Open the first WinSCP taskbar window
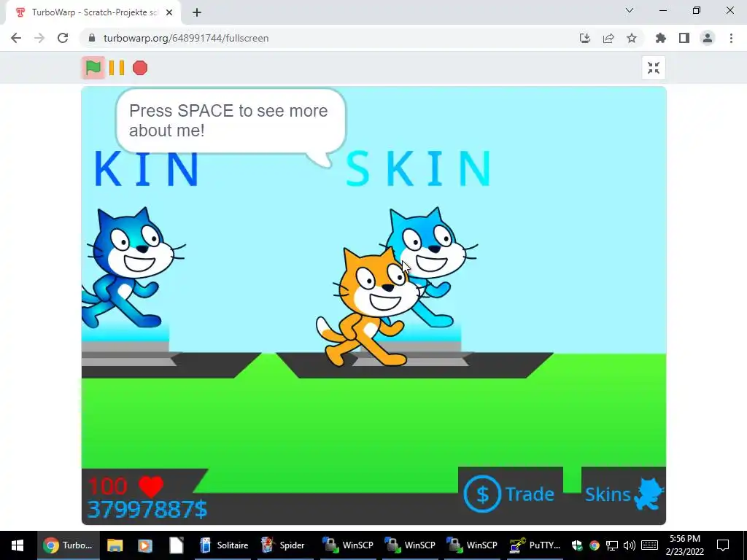This screenshot has height=560, width=747. coord(348,545)
